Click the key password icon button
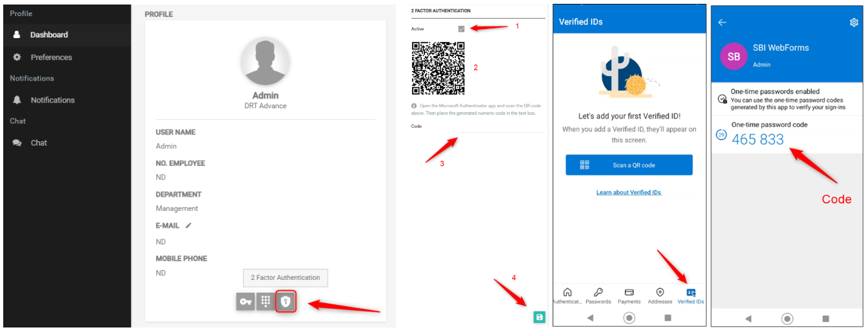The image size is (868, 332). point(246,302)
